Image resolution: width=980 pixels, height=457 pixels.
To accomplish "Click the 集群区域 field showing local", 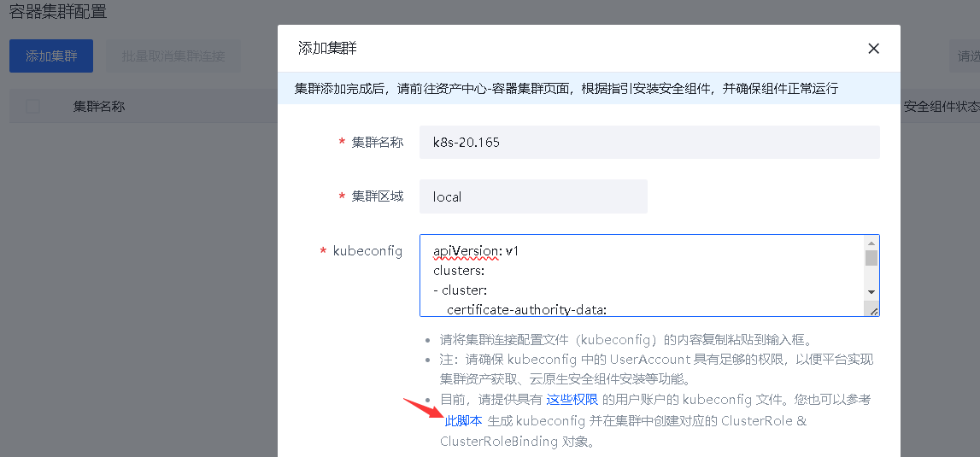I will [532, 196].
